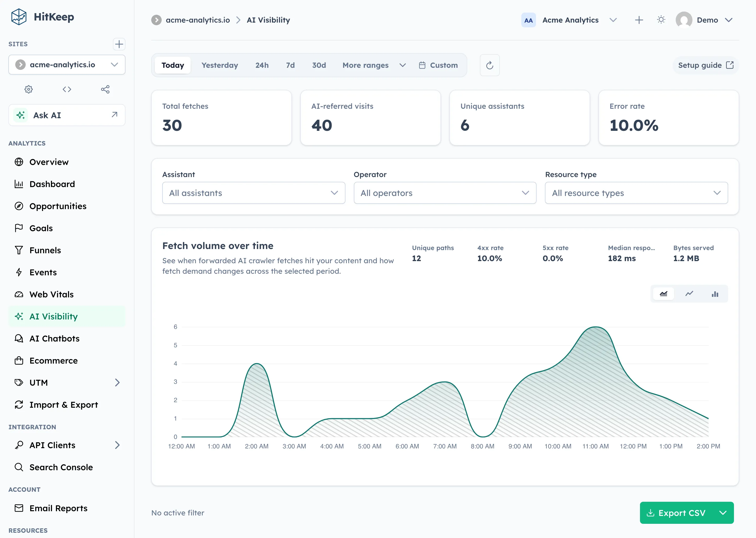Open site settings gear icon
Viewport: 756px width, 538px height.
[29, 89]
